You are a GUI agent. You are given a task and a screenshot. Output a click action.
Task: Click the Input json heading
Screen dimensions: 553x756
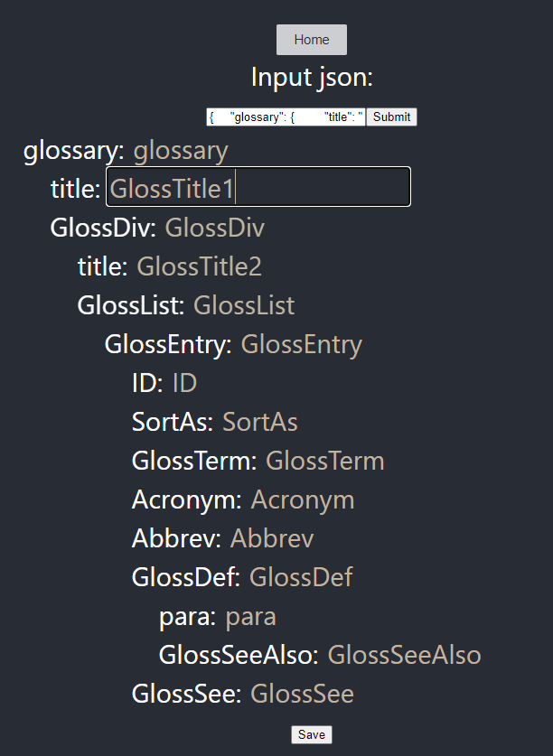pos(312,77)
